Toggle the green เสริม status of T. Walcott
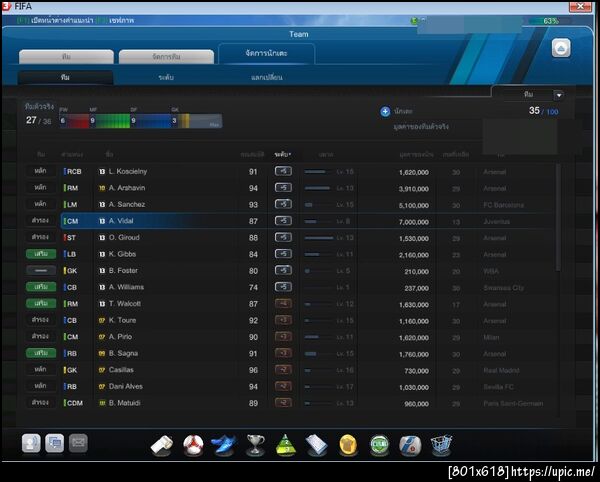This screenshot has width=600, height=482. (x=41, y=303)
